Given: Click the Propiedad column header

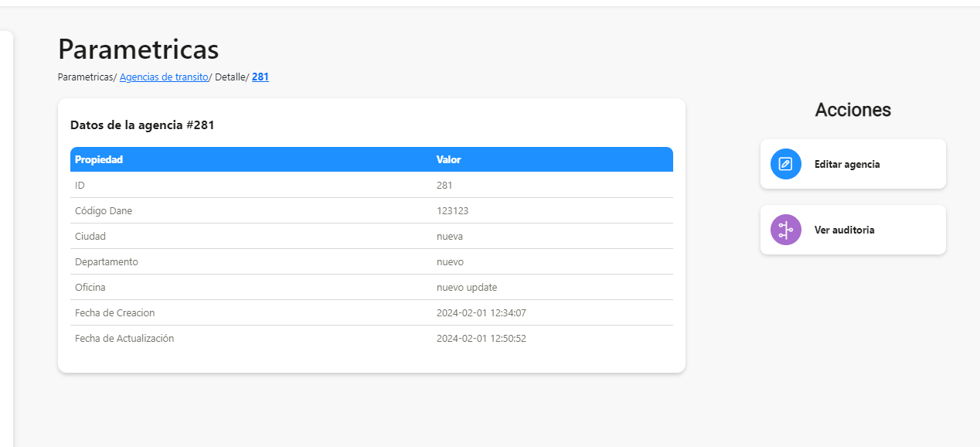Looking at the screenshot, I should point(99,160).
